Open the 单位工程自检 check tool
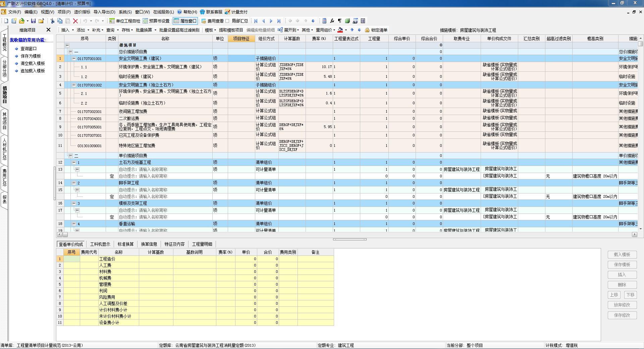 125,21
